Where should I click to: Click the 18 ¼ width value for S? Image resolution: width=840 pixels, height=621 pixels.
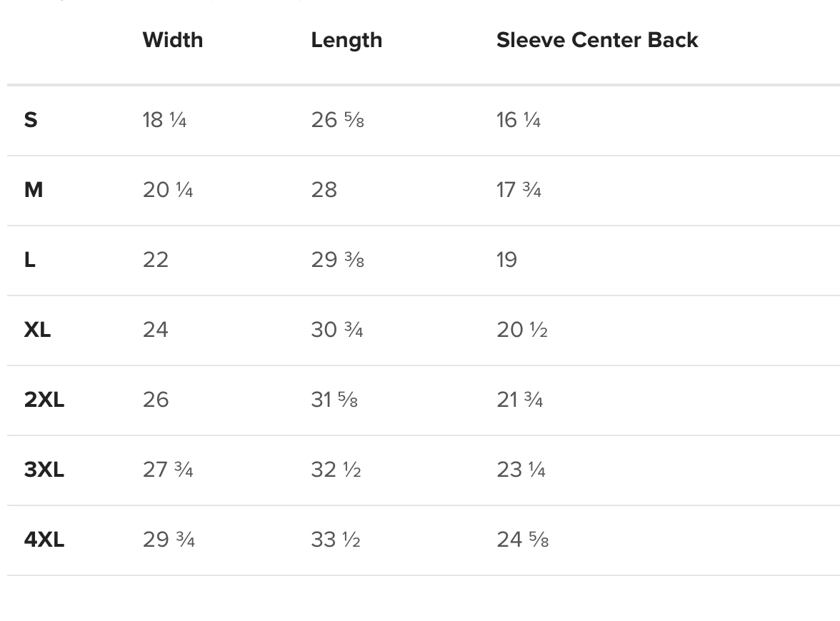pos(164,120)
